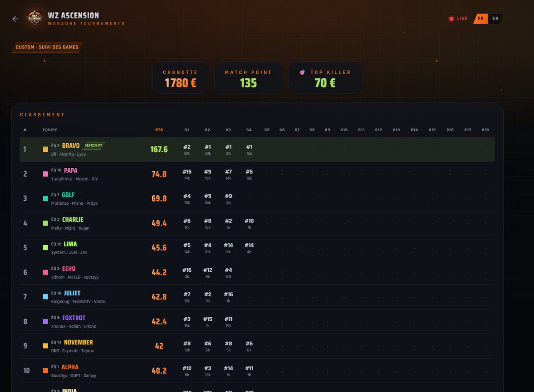Click Foxtrot's G1 result #3 16k
The width and height of the screenshot is (534, 392).
click(x=187, y=322)
